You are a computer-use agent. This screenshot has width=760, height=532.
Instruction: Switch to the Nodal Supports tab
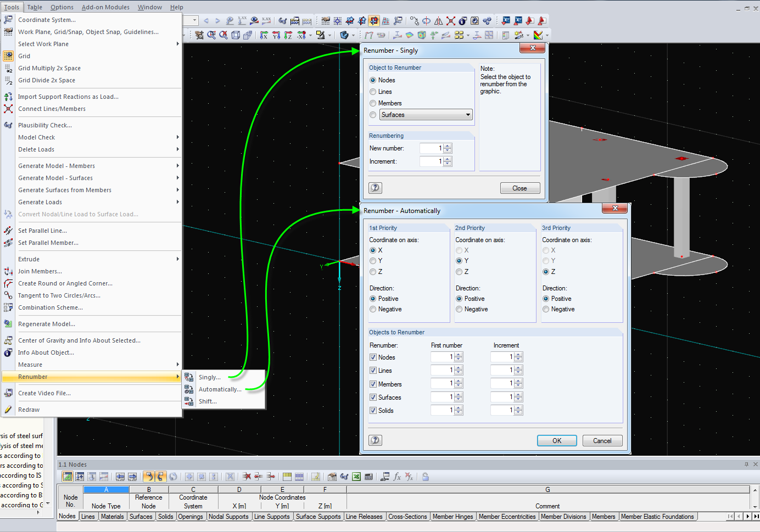[x=228, y=517]
